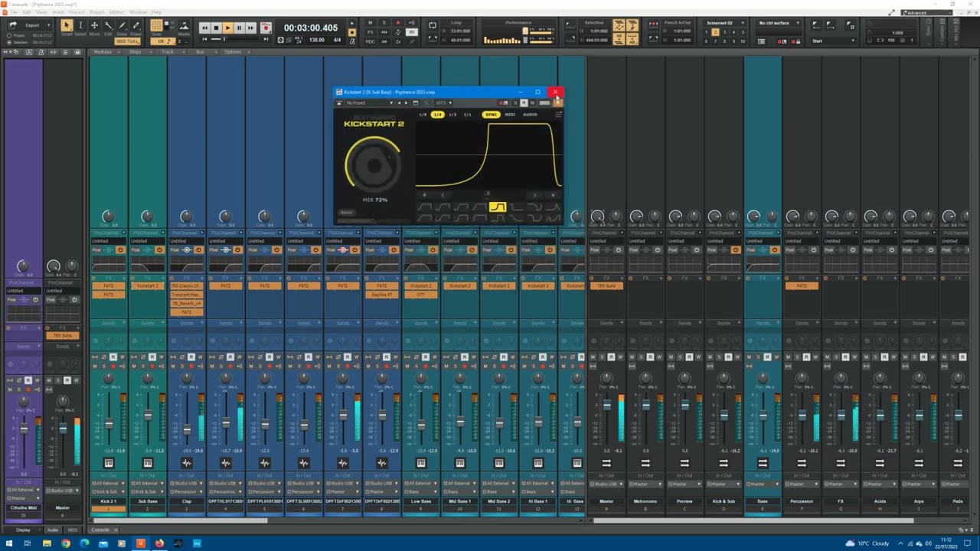Viewport: 980px width, 551px height.
Task: Click the Export icon
Action: (x=13, y=25)
